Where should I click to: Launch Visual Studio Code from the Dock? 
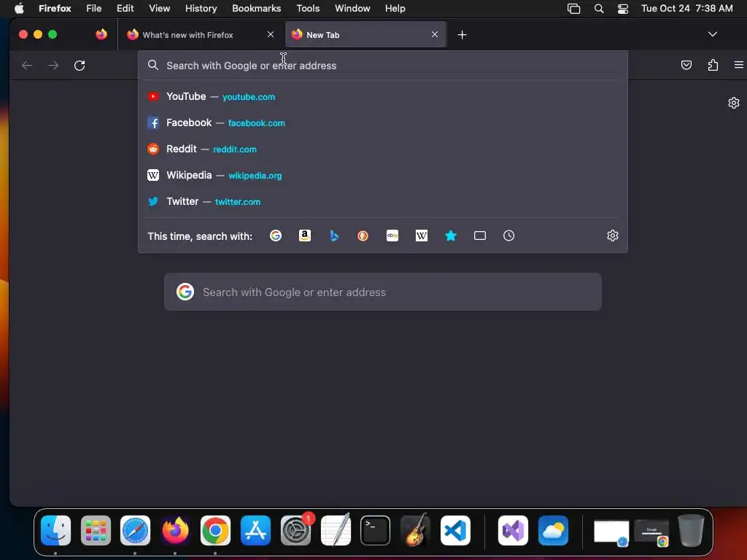(455, 530)
